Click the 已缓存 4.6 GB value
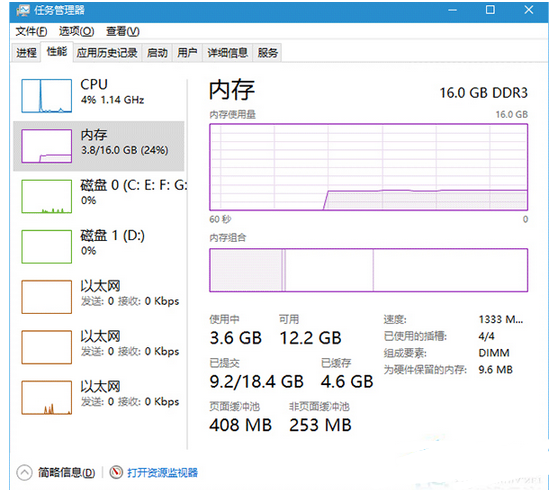 [x=347, y=381]
